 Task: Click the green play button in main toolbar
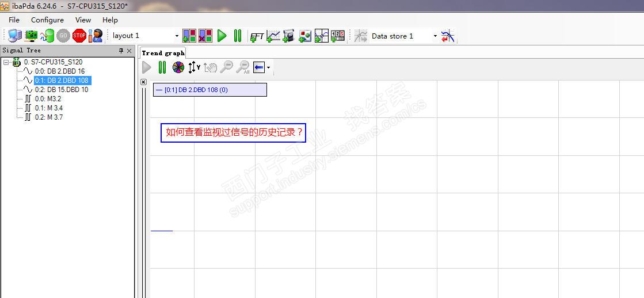222,36
